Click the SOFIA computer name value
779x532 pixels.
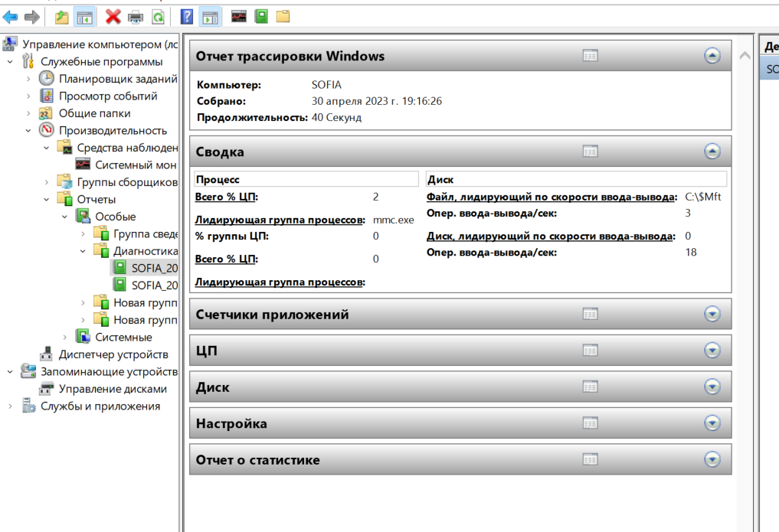pyautogui.click(x=326, y=85)
